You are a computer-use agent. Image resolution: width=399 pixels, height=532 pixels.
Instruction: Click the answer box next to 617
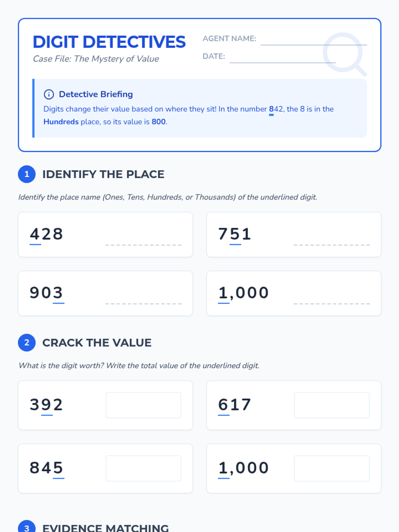332,405
